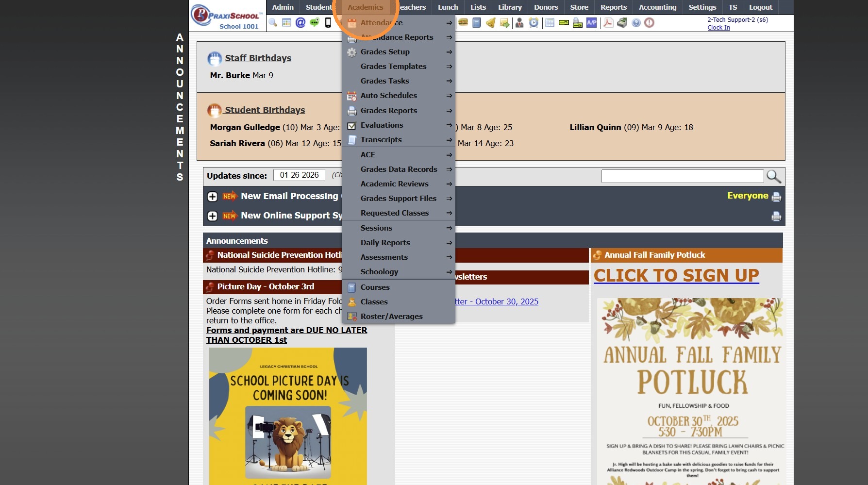Click the person icon beside Classes
Viewport: 868px width, 485px height.
352,302
